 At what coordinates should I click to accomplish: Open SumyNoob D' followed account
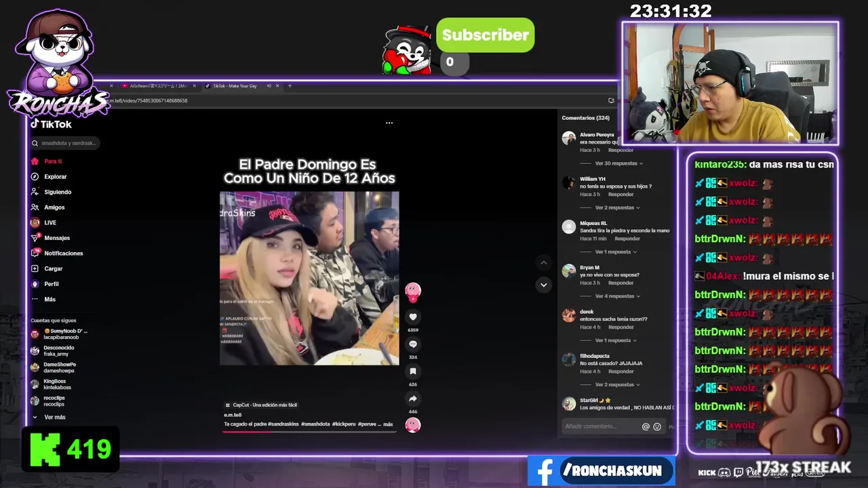pyautogui.click(x=59, y=334)
